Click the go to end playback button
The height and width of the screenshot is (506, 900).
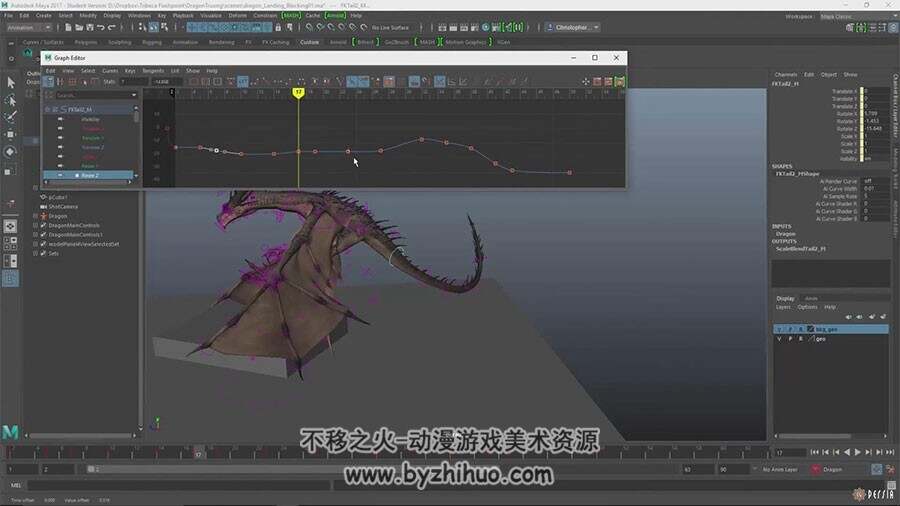(890, 453)
